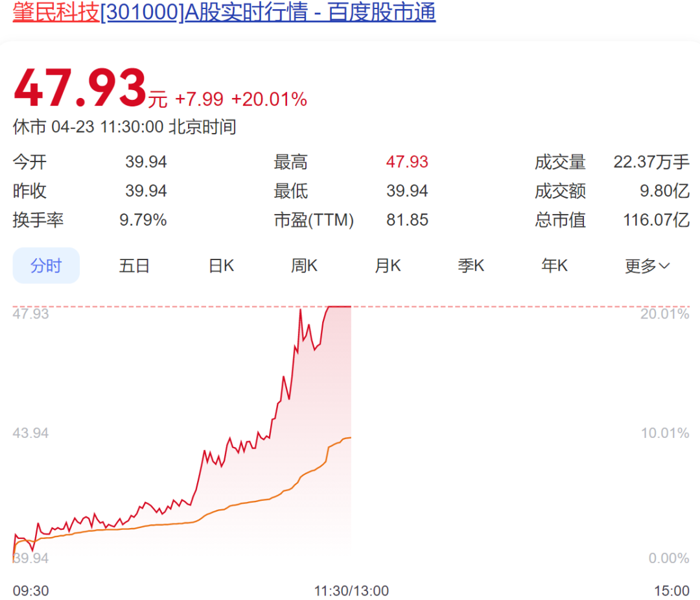Click the 昨收 label
Screen dimensions: 700x600
pyautogui.click(x=29, y=191)
